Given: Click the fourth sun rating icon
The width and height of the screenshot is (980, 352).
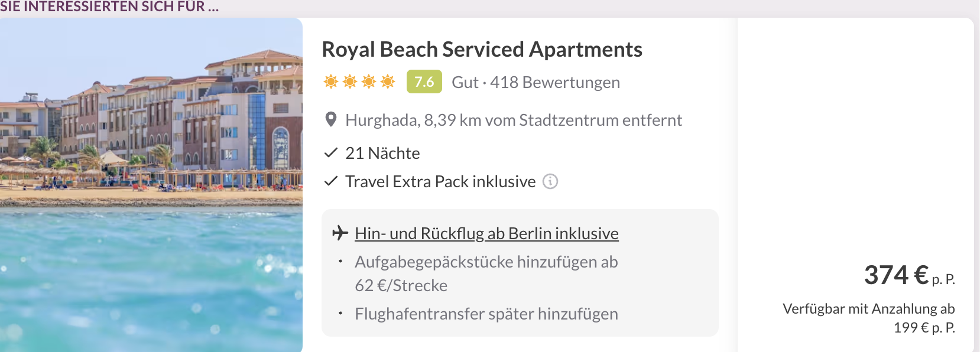Looking at the screenshot, I should (x=388, y=82).
